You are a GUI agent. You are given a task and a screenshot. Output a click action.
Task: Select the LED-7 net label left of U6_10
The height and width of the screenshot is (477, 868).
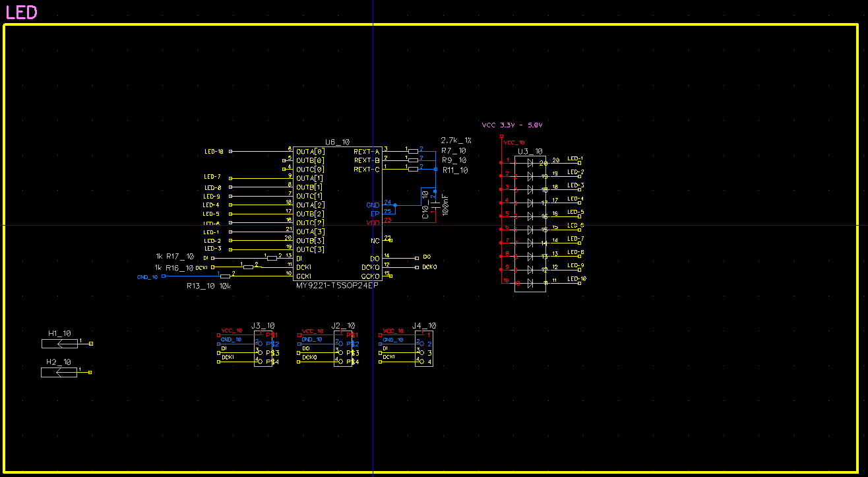212,177
